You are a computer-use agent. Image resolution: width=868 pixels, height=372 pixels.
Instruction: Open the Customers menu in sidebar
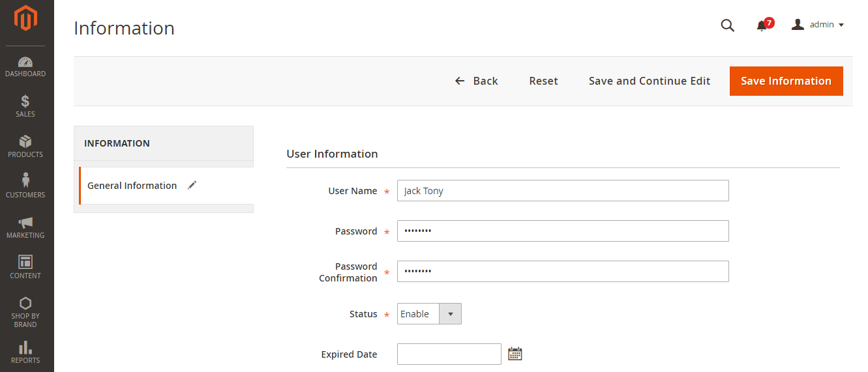(x=25, y=187)
